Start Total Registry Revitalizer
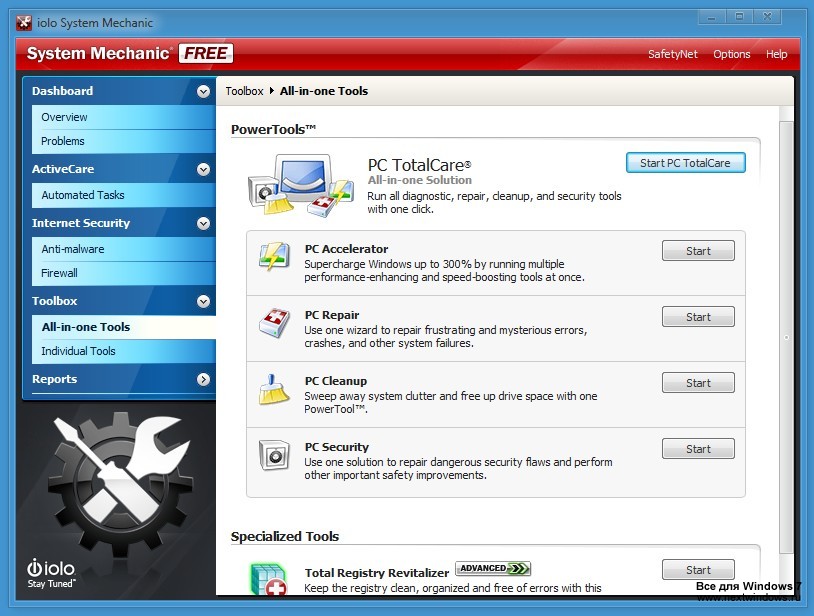 coord(698,570)
